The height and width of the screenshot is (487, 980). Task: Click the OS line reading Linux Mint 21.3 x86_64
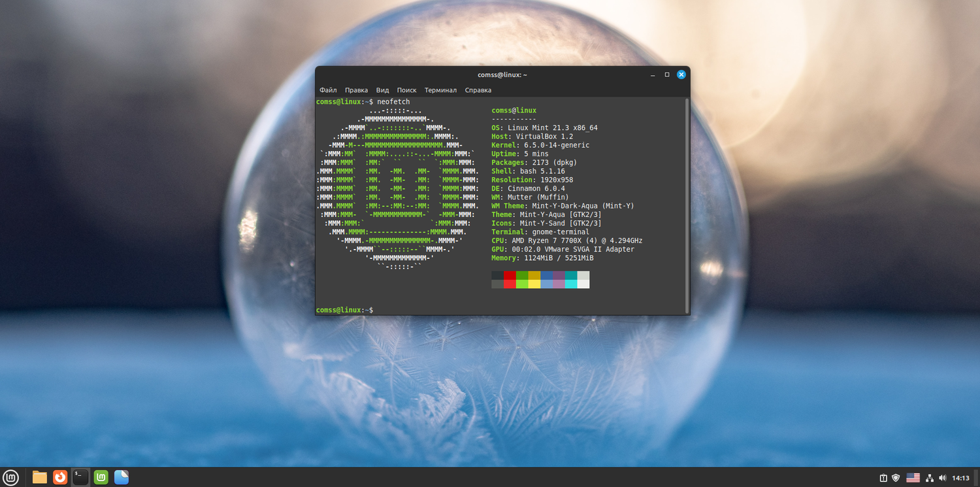click(x=544, y=128)
